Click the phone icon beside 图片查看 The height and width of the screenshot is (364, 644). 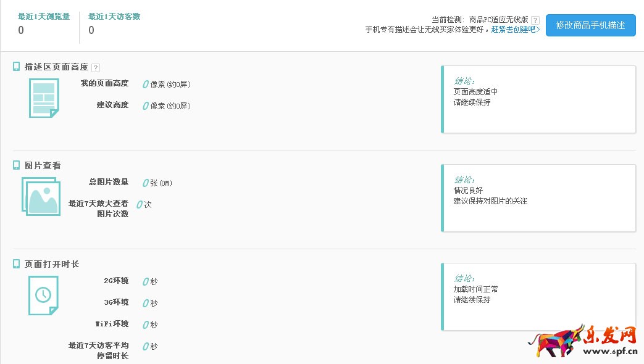click(15, 165)
